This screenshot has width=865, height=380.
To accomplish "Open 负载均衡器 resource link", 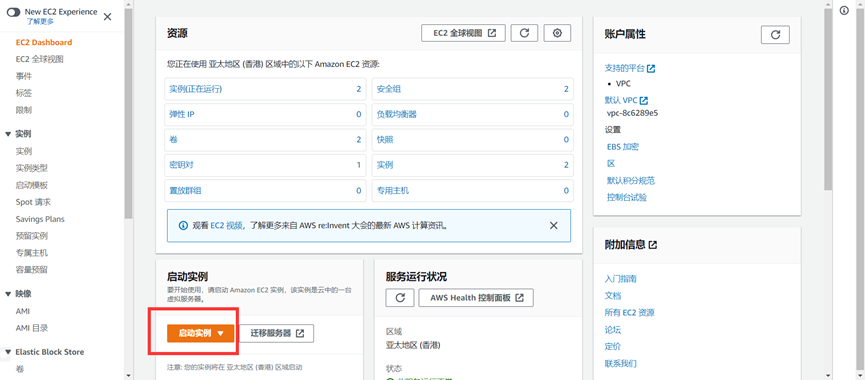I will [397, 114].
